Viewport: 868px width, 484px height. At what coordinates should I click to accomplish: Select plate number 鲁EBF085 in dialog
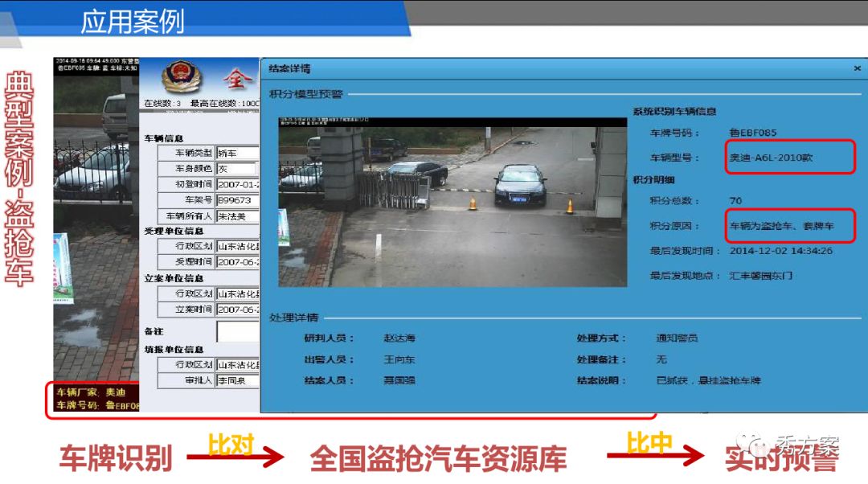pyautogui.click(x=753, y=133)
